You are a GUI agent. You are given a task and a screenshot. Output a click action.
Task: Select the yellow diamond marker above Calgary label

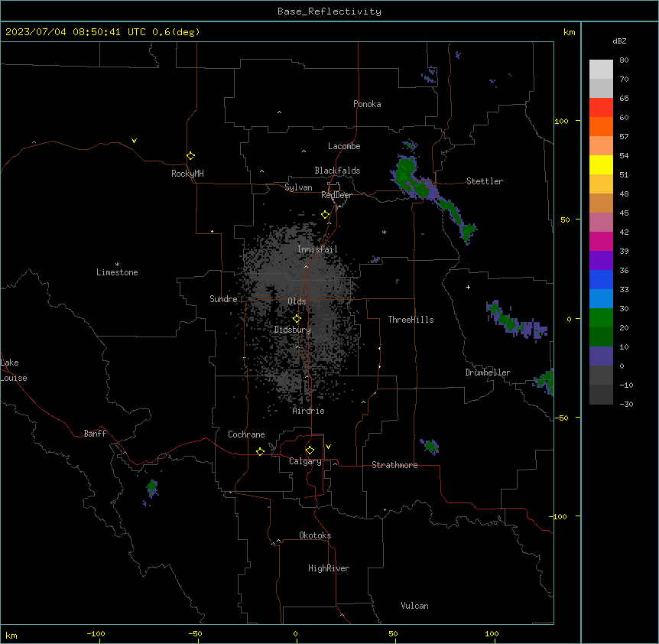click(310, 450)
